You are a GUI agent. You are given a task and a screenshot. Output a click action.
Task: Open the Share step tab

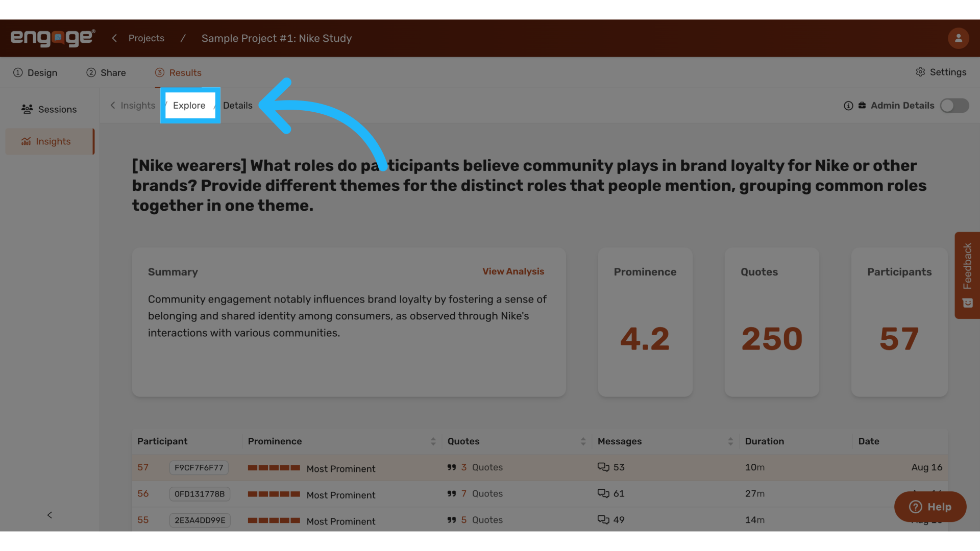106,73
